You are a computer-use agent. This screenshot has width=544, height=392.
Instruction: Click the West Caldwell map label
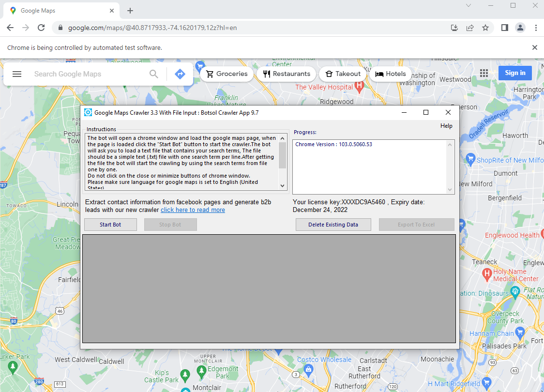click(76, 360)
